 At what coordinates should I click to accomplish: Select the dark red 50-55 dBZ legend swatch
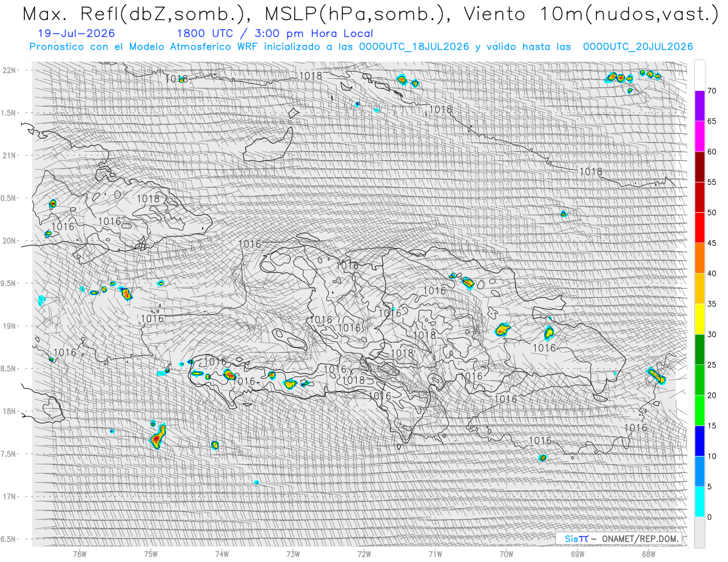click(x=699, y=197)
